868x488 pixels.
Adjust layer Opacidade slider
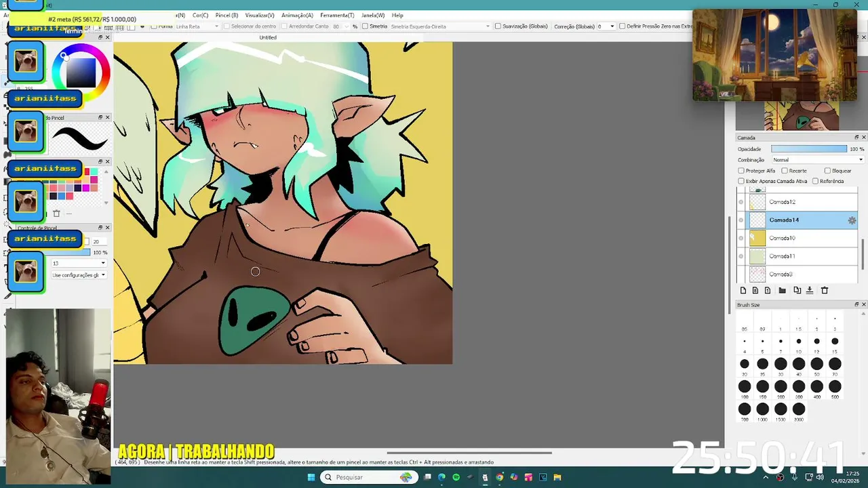[809, 149]
